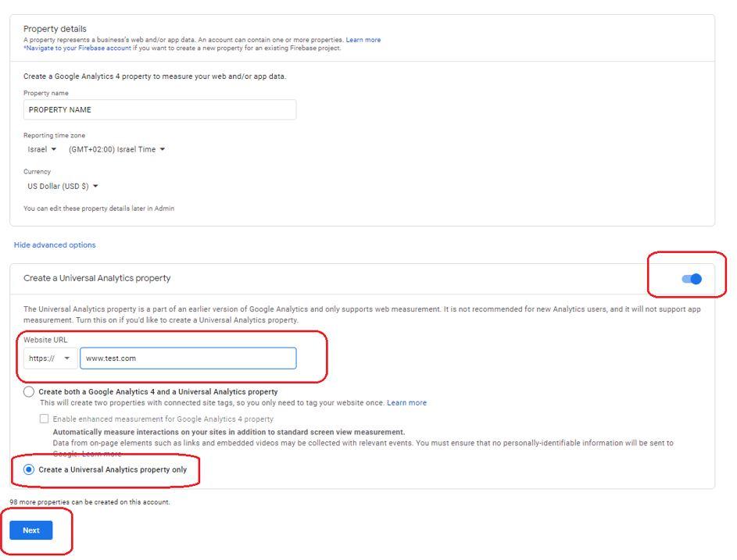
Task: Open the Israel country dropdown
Action: click(42, 149)
